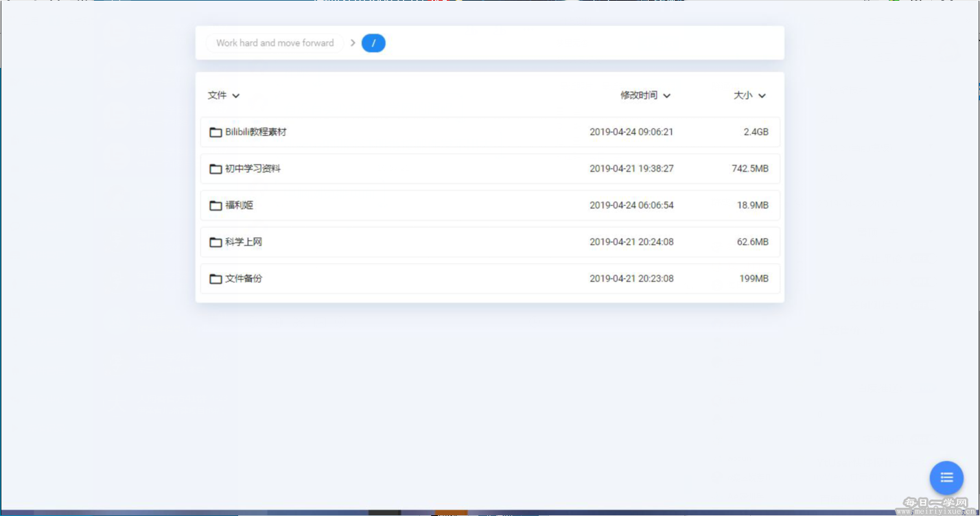This screenshot has height=516, width=980.
Task: Click the breadcrumb chevron separator arrow
Action: pos(353,43)
